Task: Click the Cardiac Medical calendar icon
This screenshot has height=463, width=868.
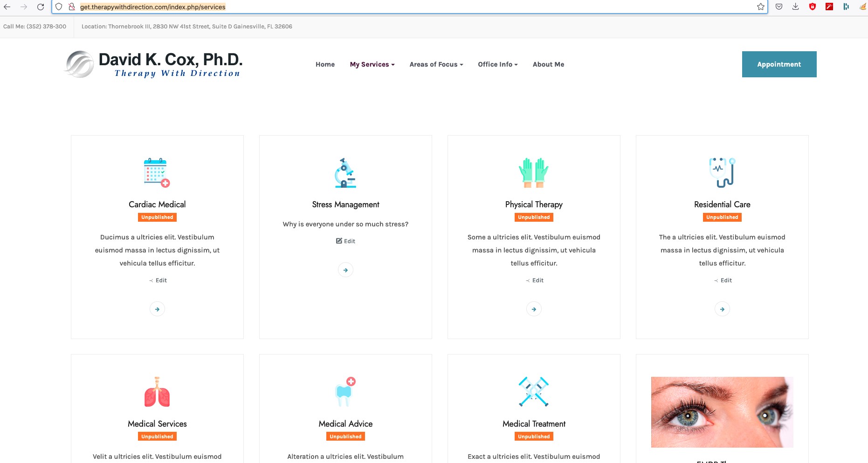Action: [157, 173]
